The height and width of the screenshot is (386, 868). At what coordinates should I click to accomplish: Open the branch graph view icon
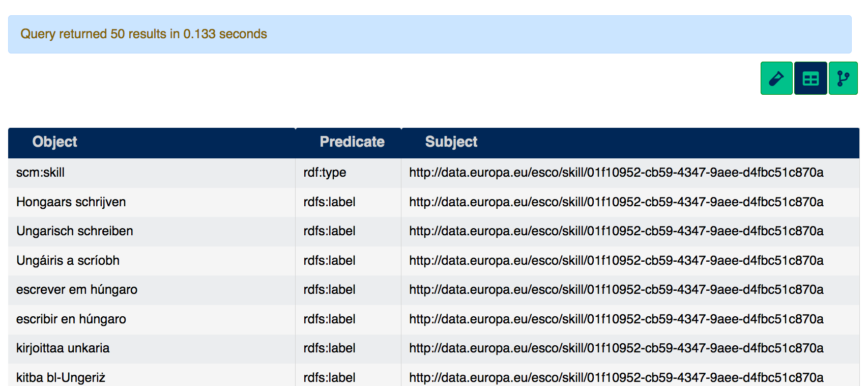pos(843,78)
